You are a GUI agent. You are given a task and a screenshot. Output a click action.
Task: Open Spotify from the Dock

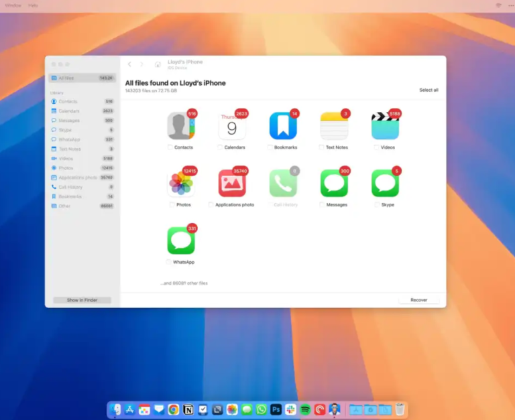[x=305, y=409]
